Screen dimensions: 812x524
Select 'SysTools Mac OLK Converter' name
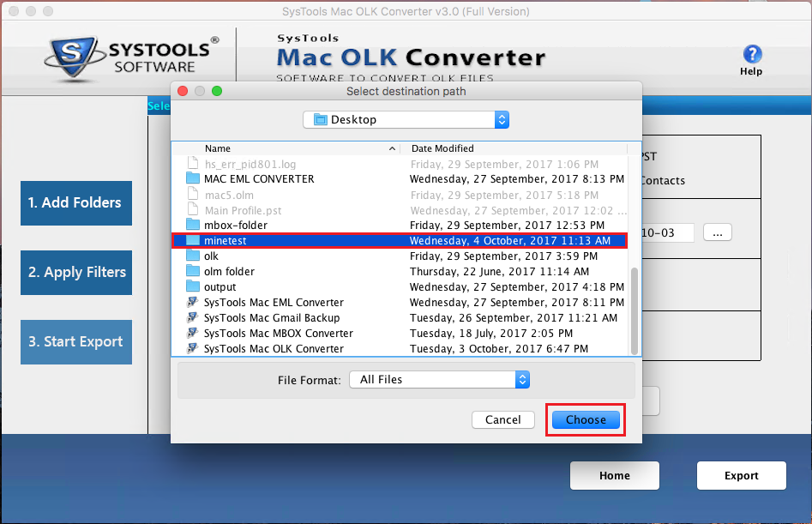[x=274, y=349]
